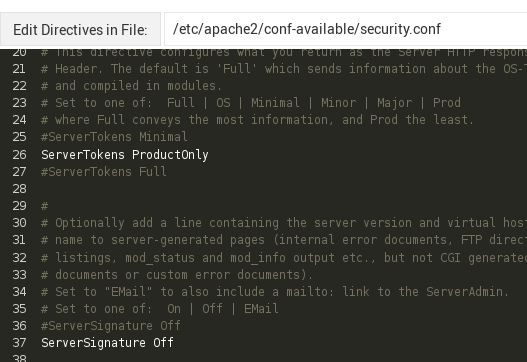Place cursor on ServerTokens ProductOnly line

click(x=125, y=155)
